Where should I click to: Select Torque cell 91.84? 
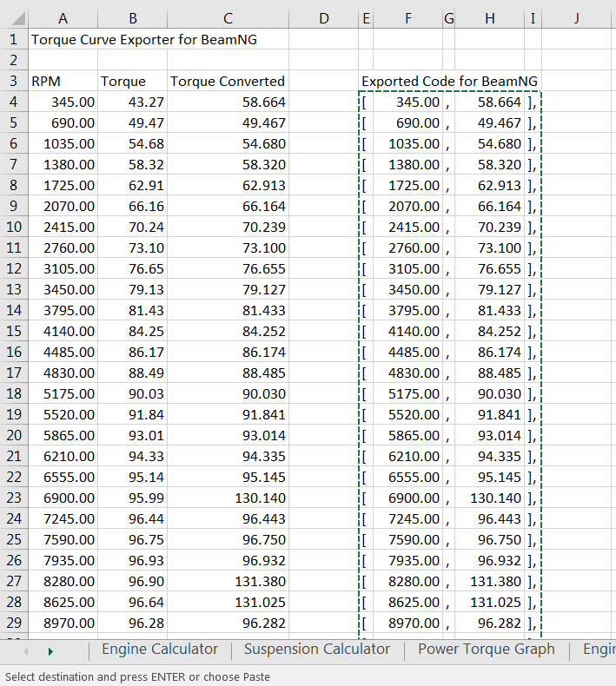pos(133,414)
